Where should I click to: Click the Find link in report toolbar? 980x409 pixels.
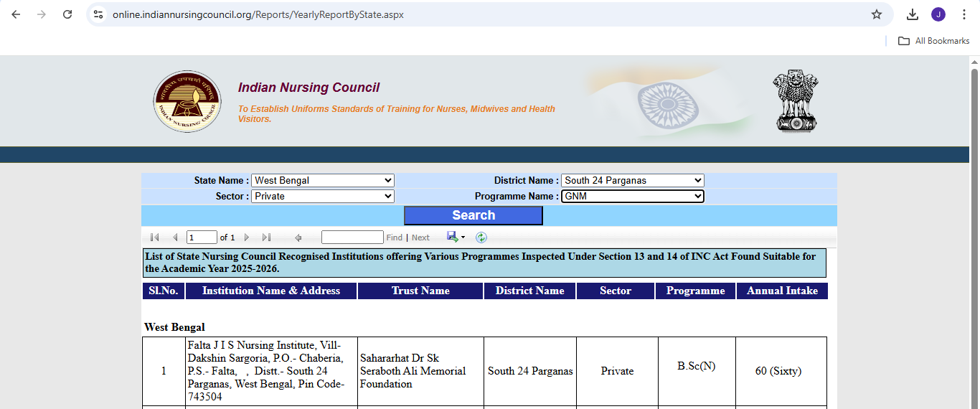[394, 238]
